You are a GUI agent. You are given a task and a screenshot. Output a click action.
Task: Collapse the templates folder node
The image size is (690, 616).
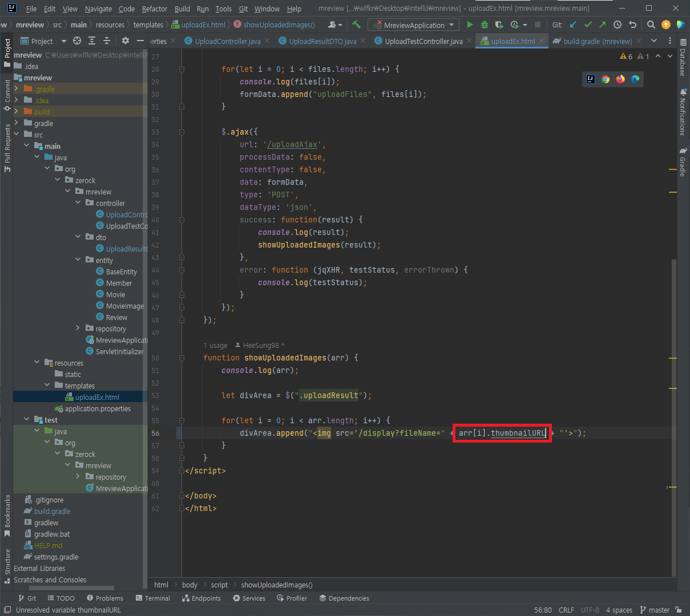(x=47, y=385)
